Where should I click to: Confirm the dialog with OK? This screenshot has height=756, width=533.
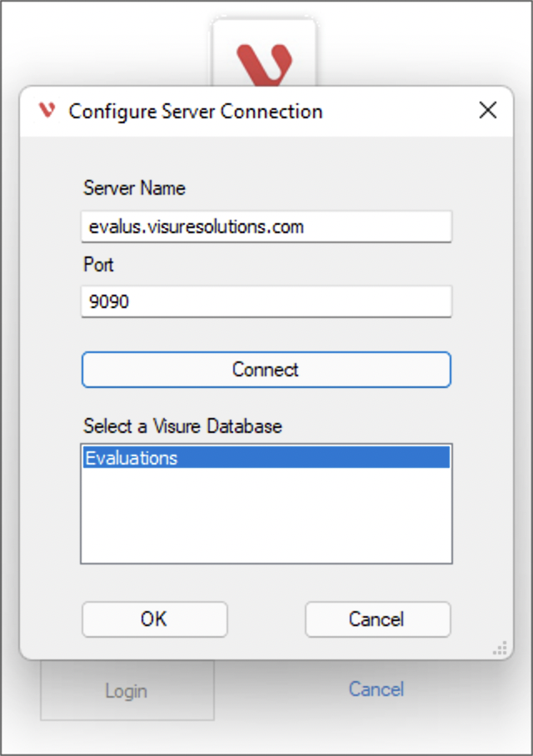154,619
